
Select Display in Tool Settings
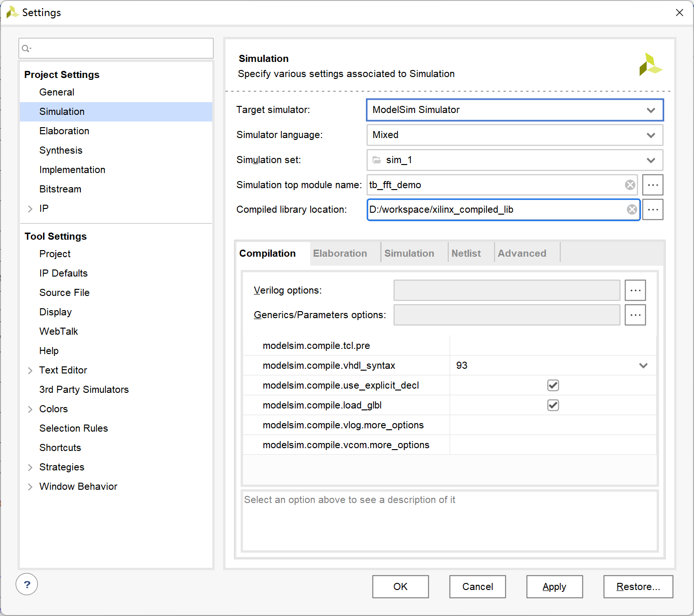(55, 312)
